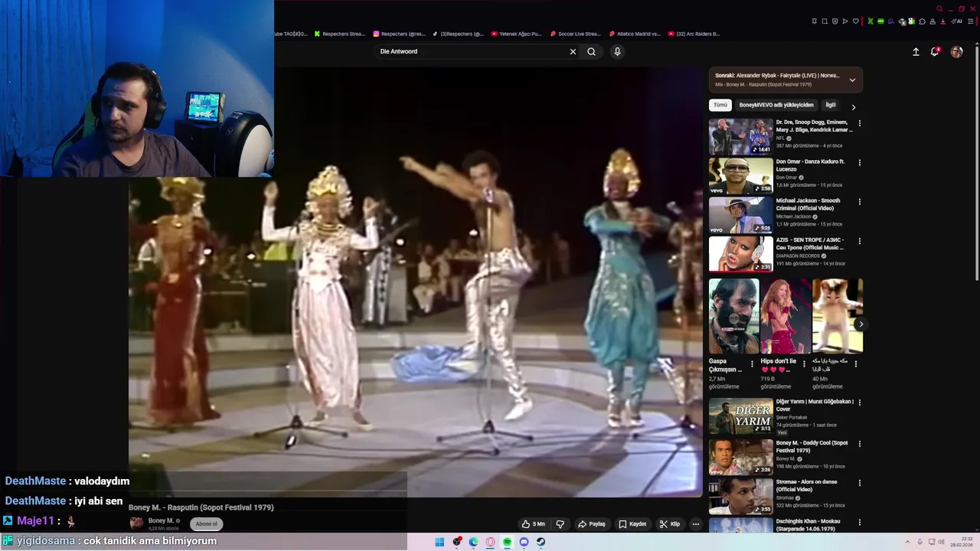Open the taskbar volume speaker icon
The width and height of the screenshot is (980, 551).
click(x=942, y=542)
